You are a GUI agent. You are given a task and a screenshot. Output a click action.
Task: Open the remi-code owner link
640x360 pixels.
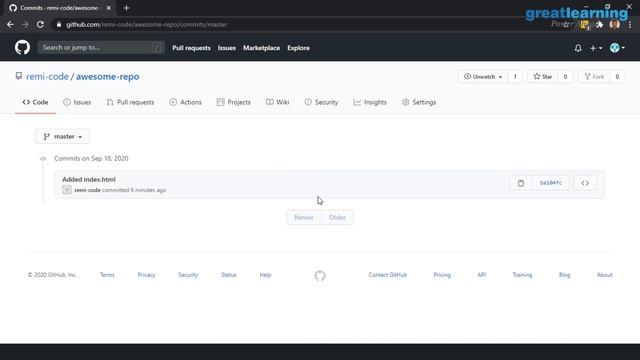pos(47,76)
